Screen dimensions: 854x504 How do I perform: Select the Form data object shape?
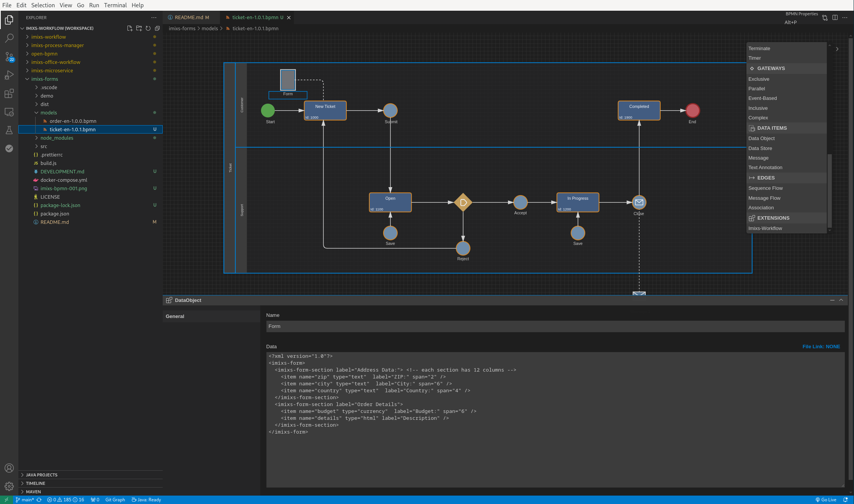tap(288, 80)
